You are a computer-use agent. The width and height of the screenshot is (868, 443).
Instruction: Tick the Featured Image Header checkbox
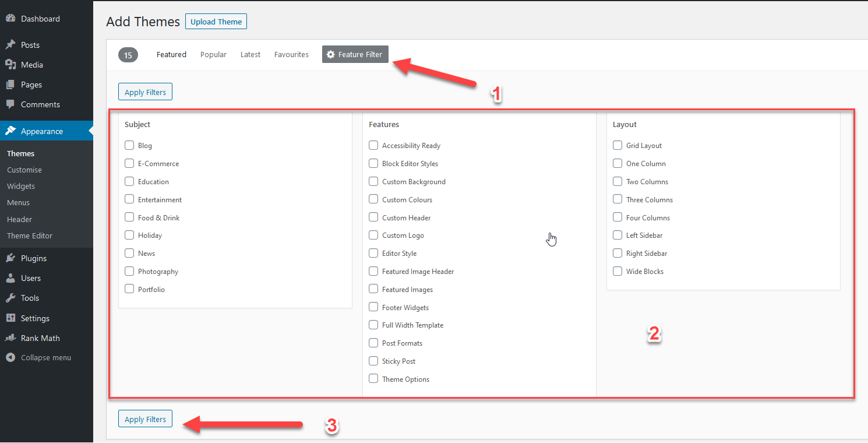(373, 271)
